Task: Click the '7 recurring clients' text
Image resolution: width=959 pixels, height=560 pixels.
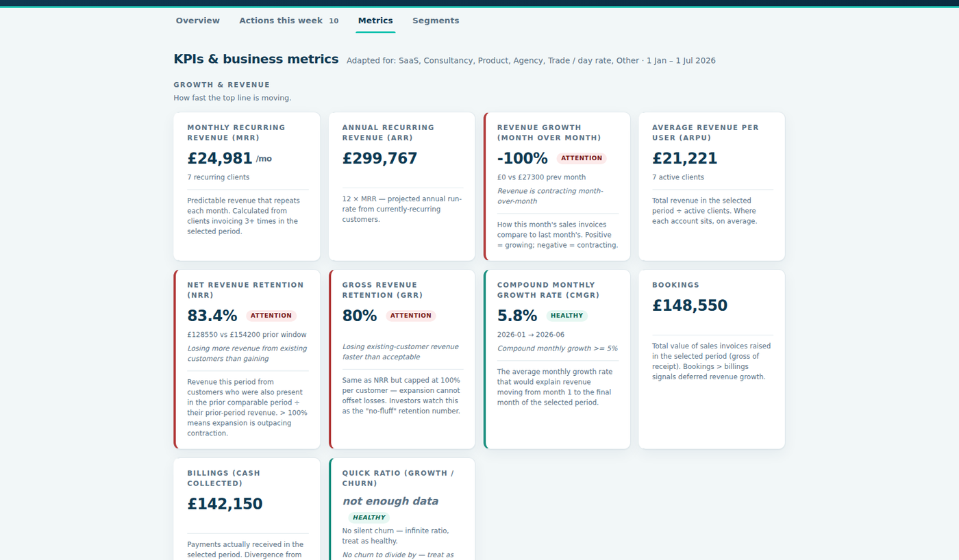Action: coord(219,177)
